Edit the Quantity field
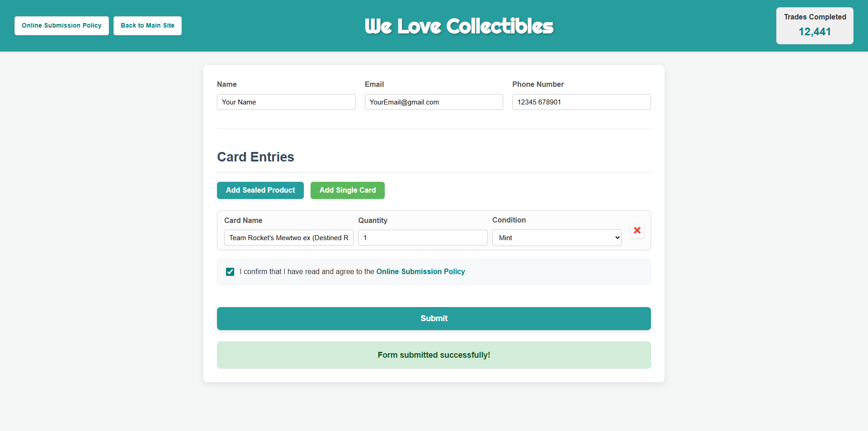The height and width of the screenshot is (431, 868). click(x=423, y=238)
